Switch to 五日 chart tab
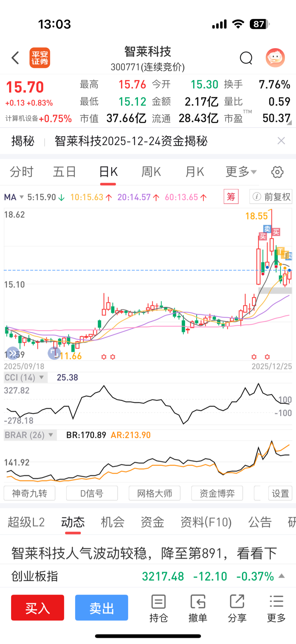The width and height of the screenshot is (296, 644). [x=64, y=172]
